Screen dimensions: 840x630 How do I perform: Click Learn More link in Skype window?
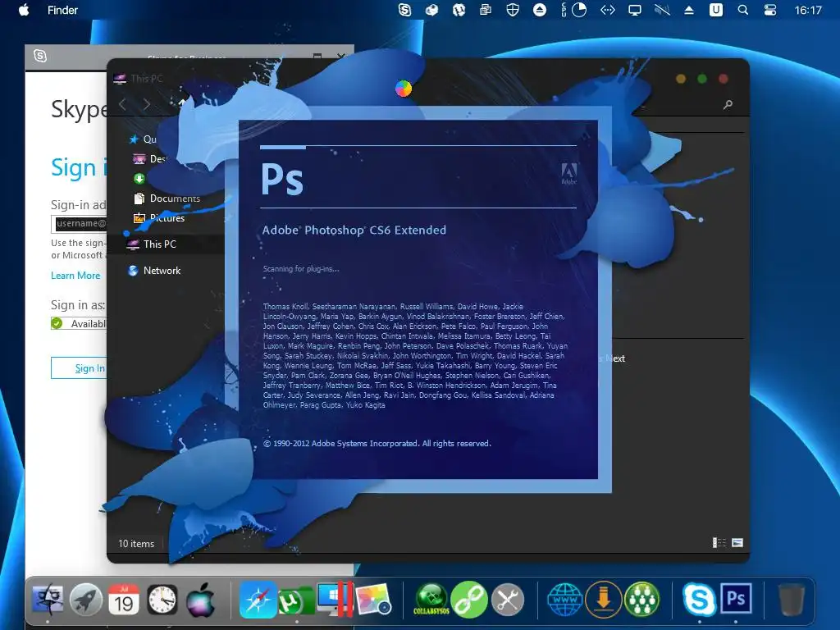(x=75, y=276)
